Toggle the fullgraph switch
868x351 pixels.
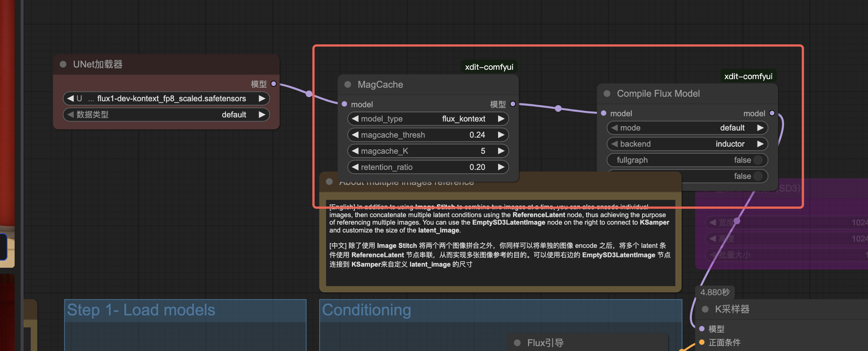pyautogui.click(x=757, y=160)
